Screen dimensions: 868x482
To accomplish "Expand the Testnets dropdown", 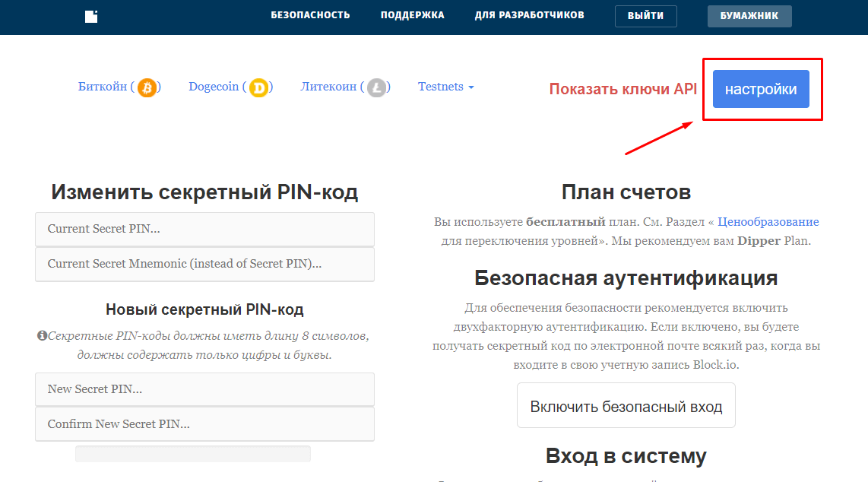I will click(x=445, y=87).
